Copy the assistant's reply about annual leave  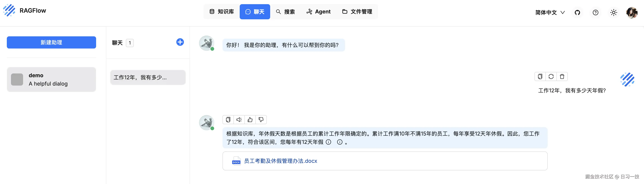(228, 119)
